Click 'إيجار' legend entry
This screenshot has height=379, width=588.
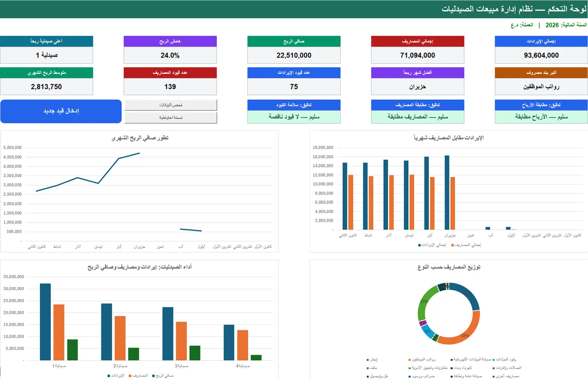[372, 360]
